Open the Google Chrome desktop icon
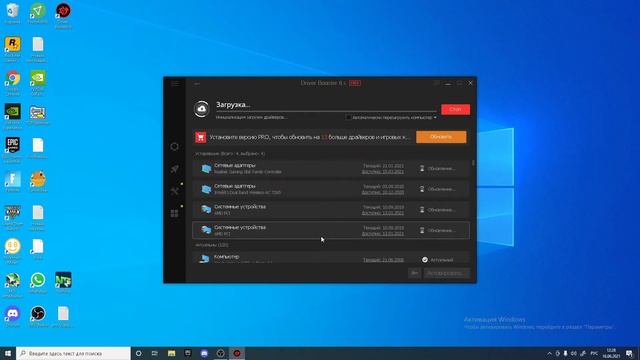 tap(13, 83)
